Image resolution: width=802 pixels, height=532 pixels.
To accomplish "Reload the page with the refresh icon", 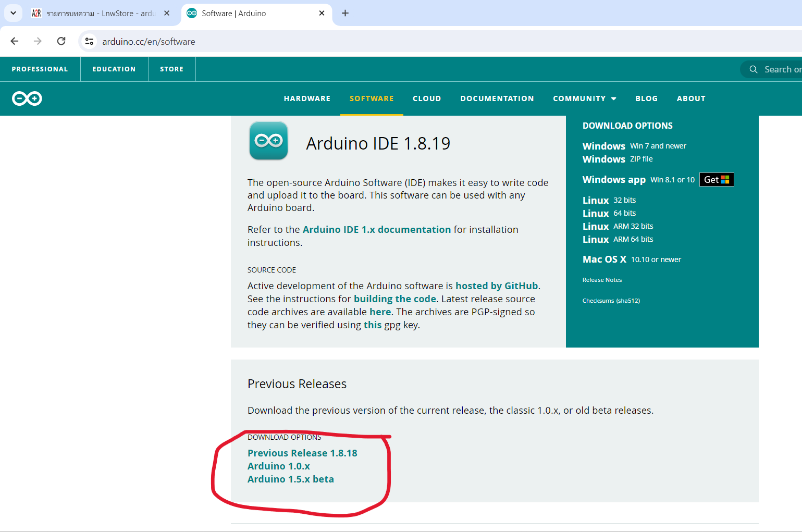I will [61, 41].
